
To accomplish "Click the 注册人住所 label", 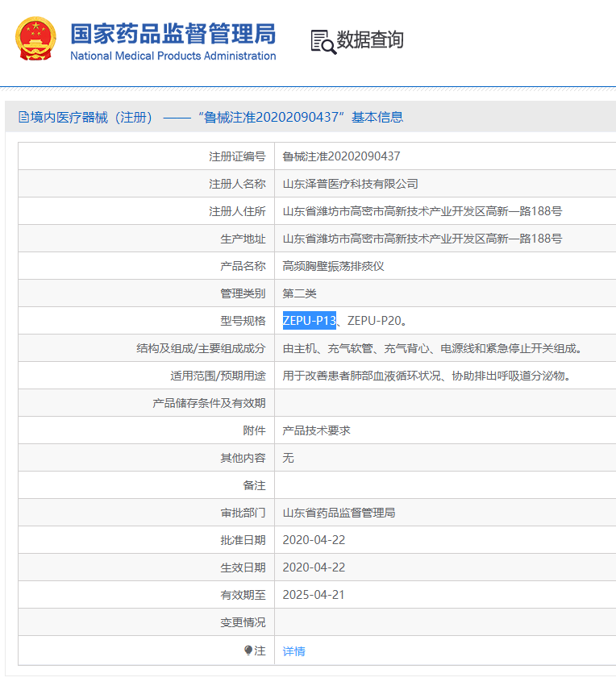I will pos(237,211).
